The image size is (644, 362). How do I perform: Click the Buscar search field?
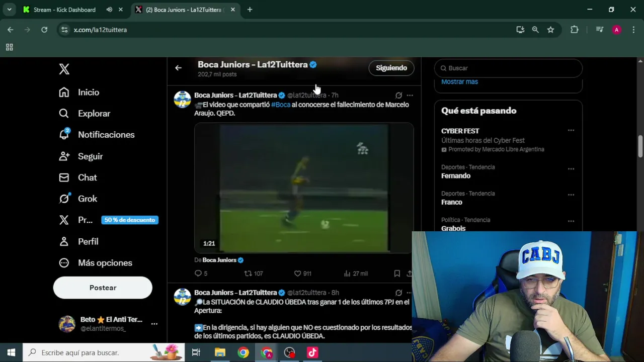point(508,68)
